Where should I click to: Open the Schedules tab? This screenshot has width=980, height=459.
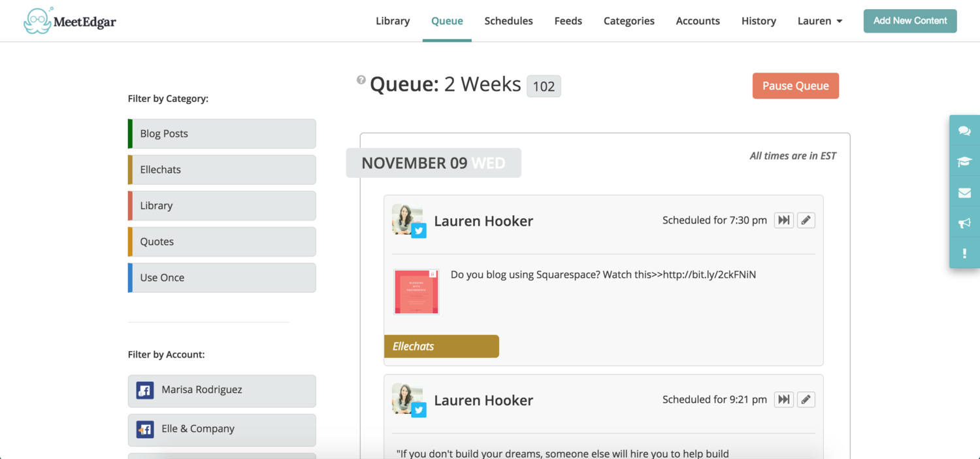508,21
